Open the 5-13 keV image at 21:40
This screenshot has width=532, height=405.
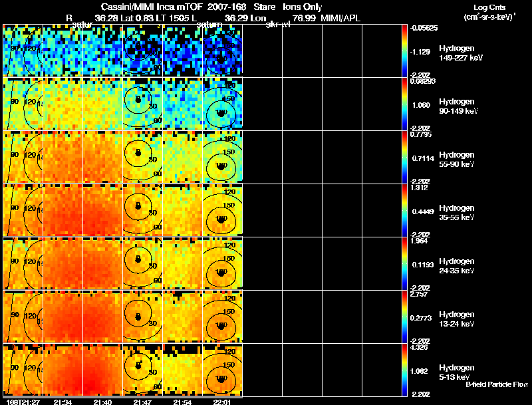102,370
